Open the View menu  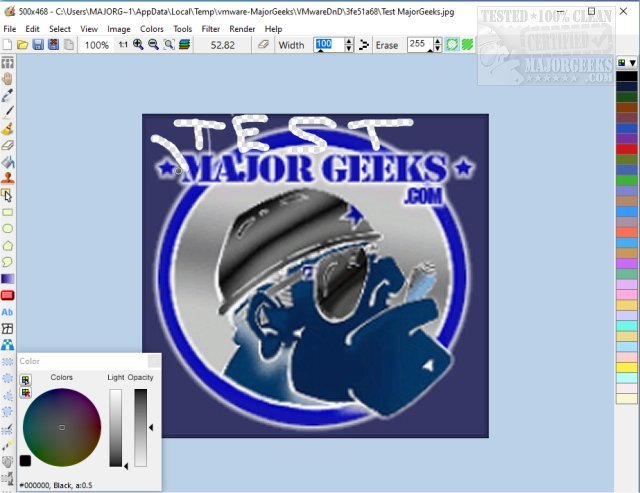point(89,29)
